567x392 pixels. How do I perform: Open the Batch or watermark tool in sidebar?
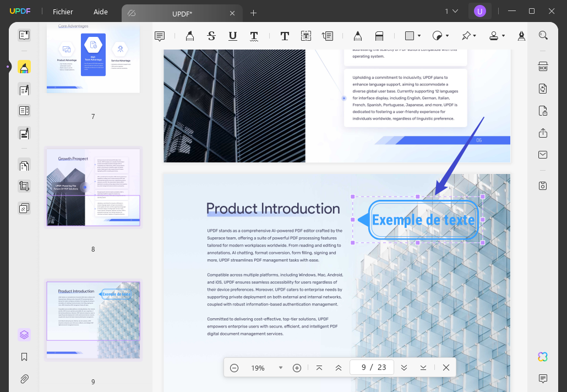[24, 208]
